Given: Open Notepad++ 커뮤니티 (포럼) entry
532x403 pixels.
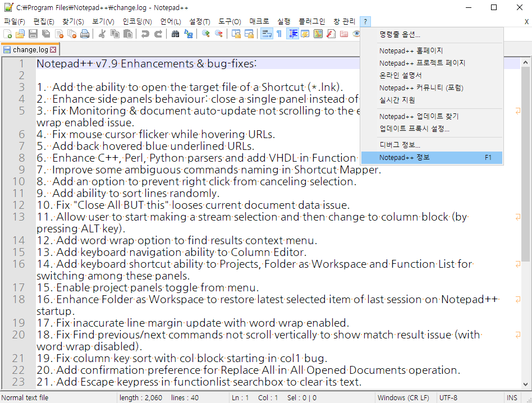Looking at the screenshot, I should [432, 88].
